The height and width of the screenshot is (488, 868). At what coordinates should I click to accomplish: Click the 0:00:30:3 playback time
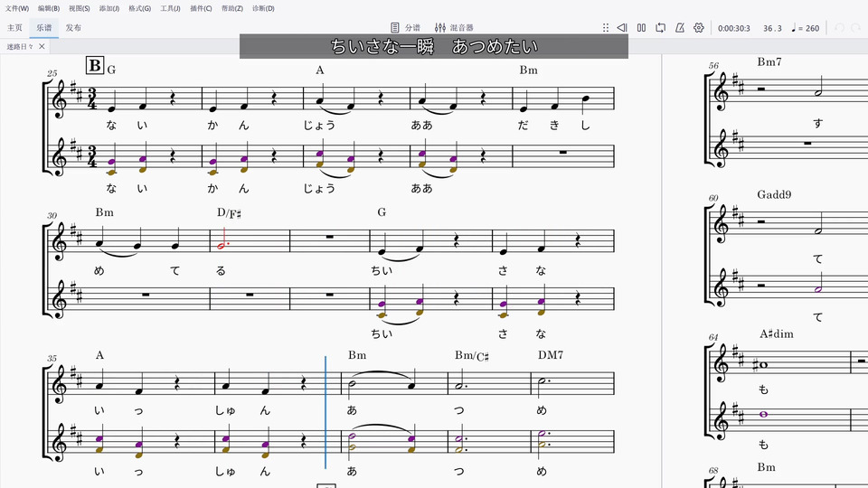click(734, 28)
